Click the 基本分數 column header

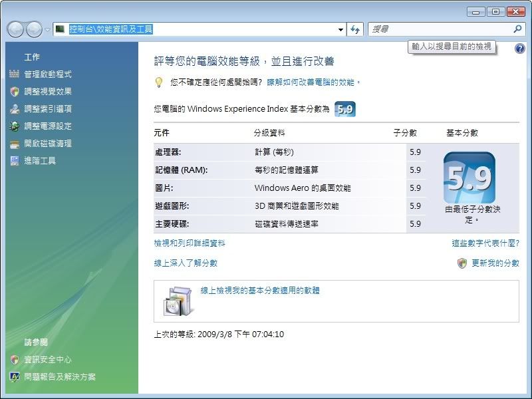462,132
